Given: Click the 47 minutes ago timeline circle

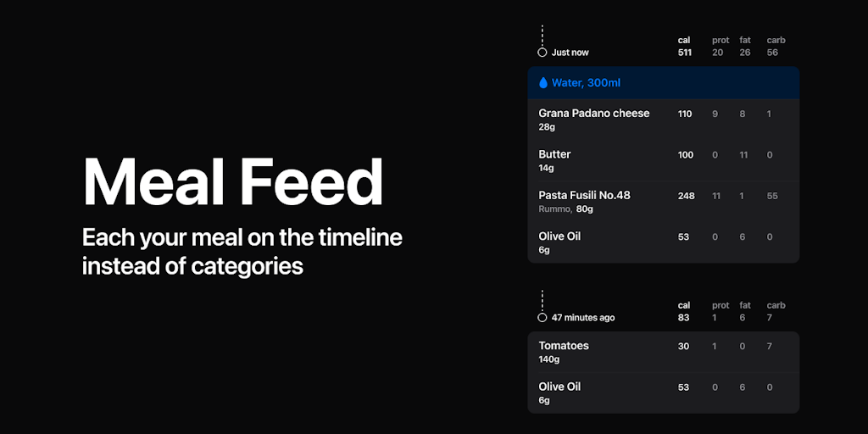Looking at the screenshot, I should [542, 318].
